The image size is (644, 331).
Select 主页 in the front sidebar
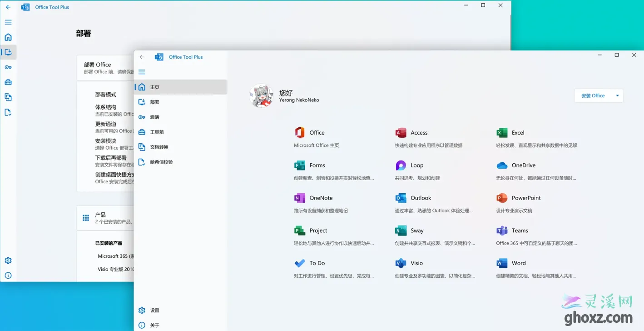[x=181, y=87]
